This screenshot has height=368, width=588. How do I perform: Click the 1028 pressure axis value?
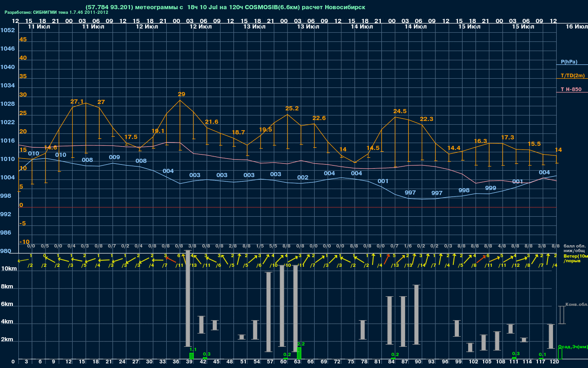tap(7, 104)
